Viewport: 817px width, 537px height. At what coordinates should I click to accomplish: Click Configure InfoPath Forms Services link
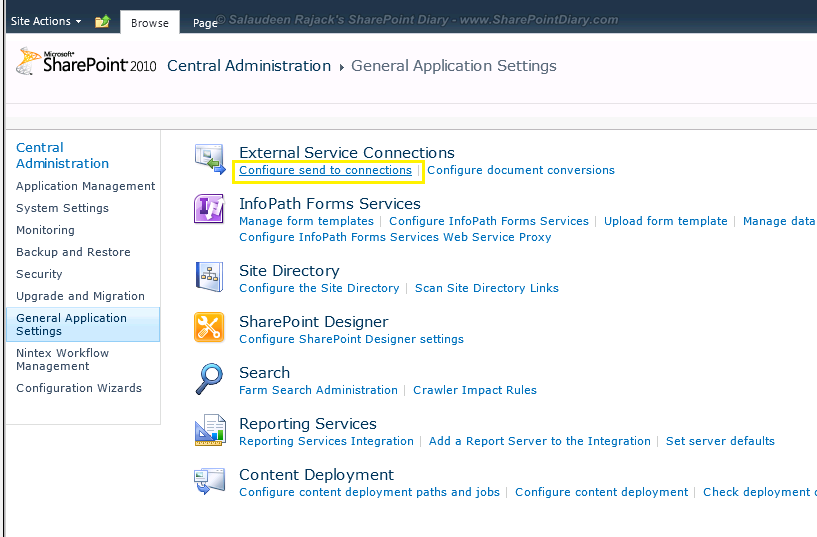tap(489, 221)
